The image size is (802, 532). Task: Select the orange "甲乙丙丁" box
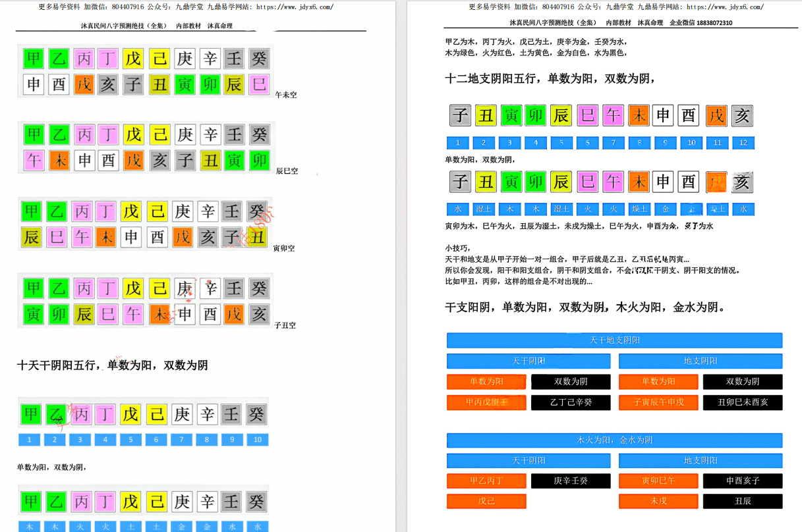(486, 481)
